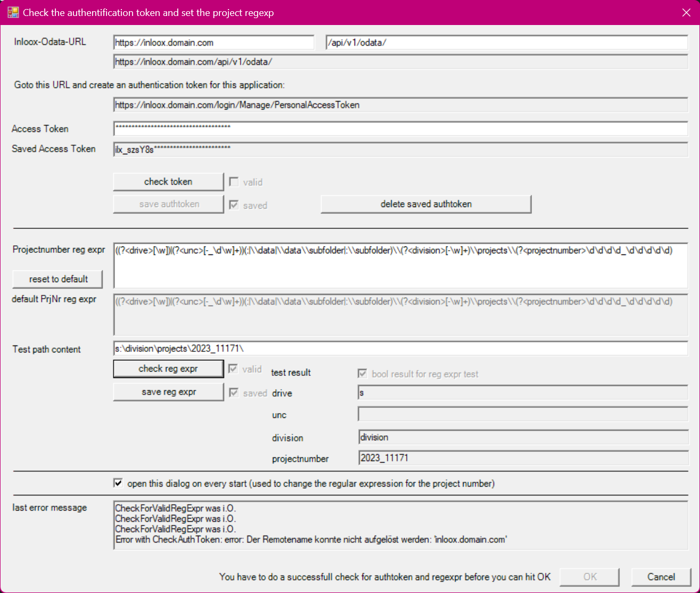Click the dialog title text
Viewport: 700px width, 593px height.
click(149, 13)
